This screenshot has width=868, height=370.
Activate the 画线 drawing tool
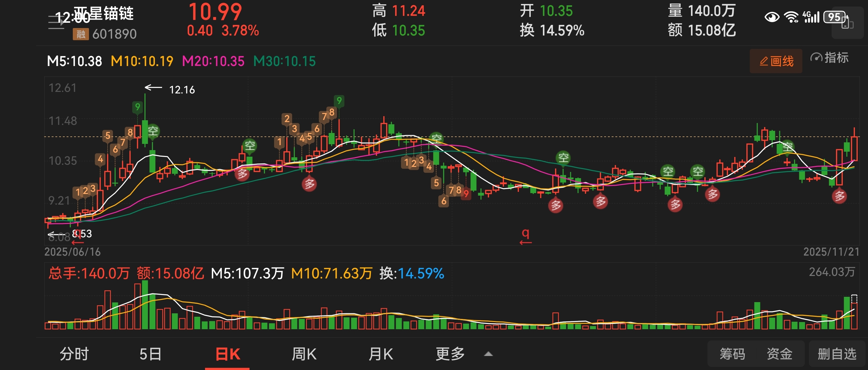point(776,61)
